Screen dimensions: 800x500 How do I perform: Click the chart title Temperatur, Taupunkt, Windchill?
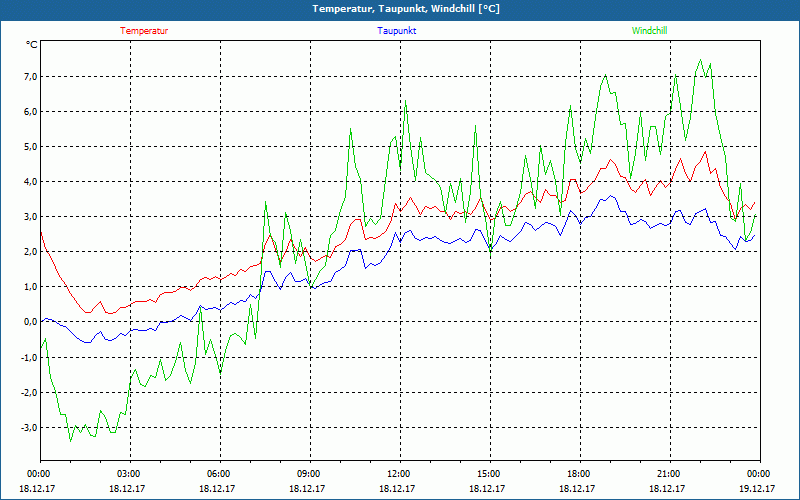point(406,9)
